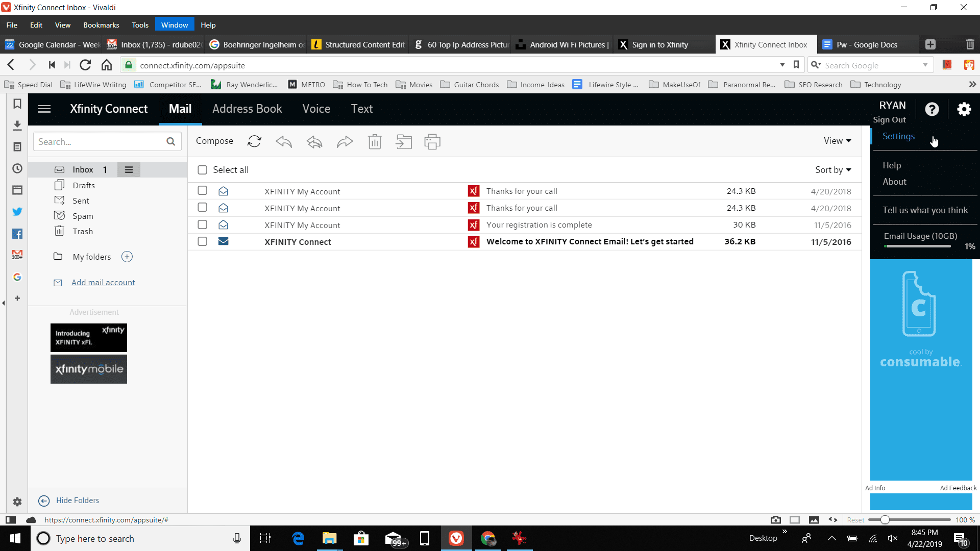
Task: Open the hamburger navigation menu
Action: coord(44,109)
